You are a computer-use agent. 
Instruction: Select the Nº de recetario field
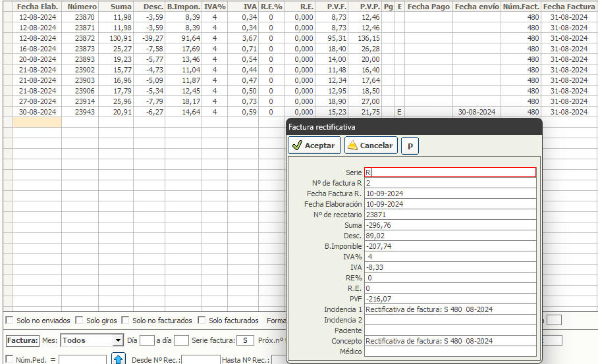(x=450, y=215)
